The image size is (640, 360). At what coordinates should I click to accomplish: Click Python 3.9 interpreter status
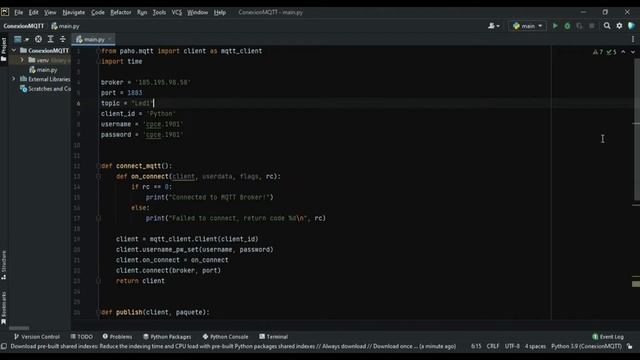pyautogui.click(x=586, y=347)
